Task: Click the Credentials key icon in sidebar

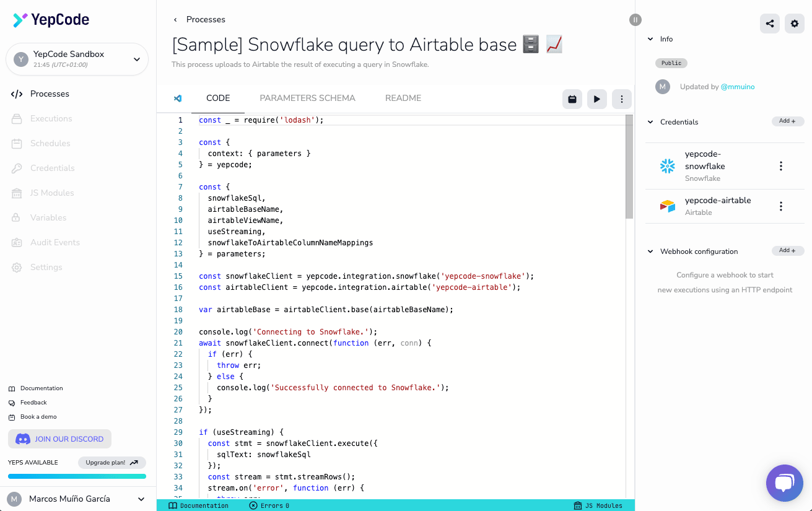Action: pyautogui.click(x=17, y=168)
